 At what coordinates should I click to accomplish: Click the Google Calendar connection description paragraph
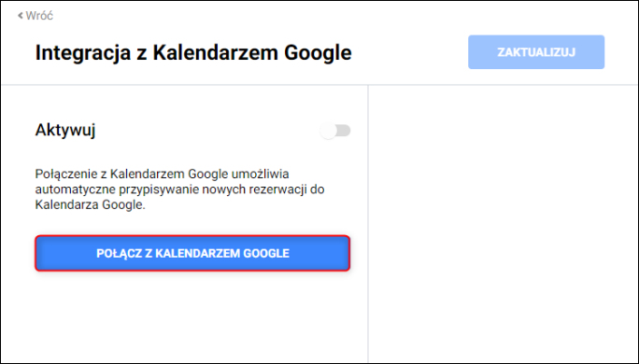179,189
